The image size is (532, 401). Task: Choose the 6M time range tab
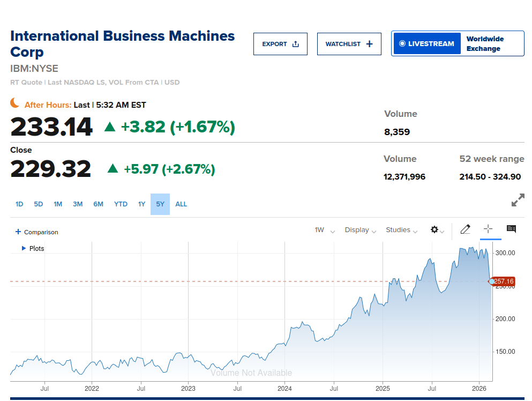click(x=98, y=204)
